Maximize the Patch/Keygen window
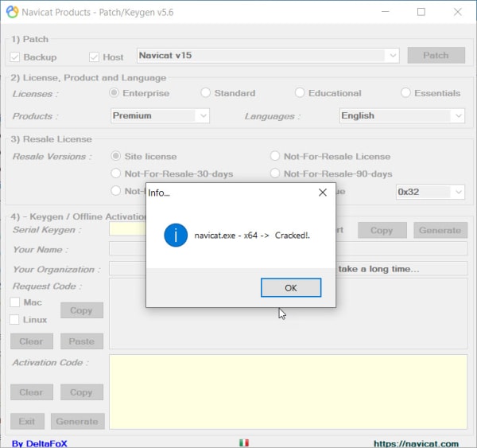The image size is (477, 448). click(x=421, y=12)
